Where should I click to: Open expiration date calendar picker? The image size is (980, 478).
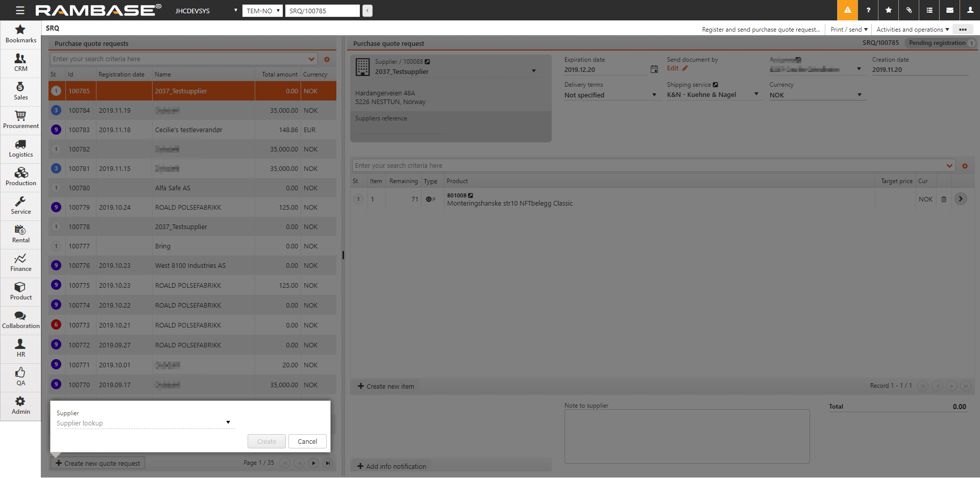pos(654,69)
